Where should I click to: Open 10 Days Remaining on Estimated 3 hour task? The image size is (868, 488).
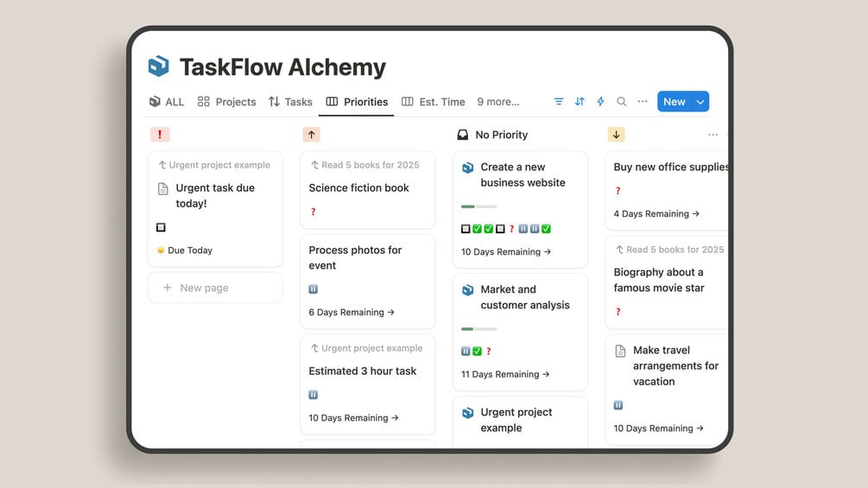[354, 418]
